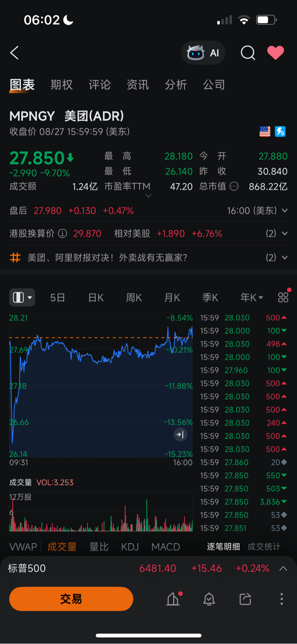Tap the after-hours price 27.980
Image resolution: width=297 pixels, height=644 pixels.
tap(48, 211)
